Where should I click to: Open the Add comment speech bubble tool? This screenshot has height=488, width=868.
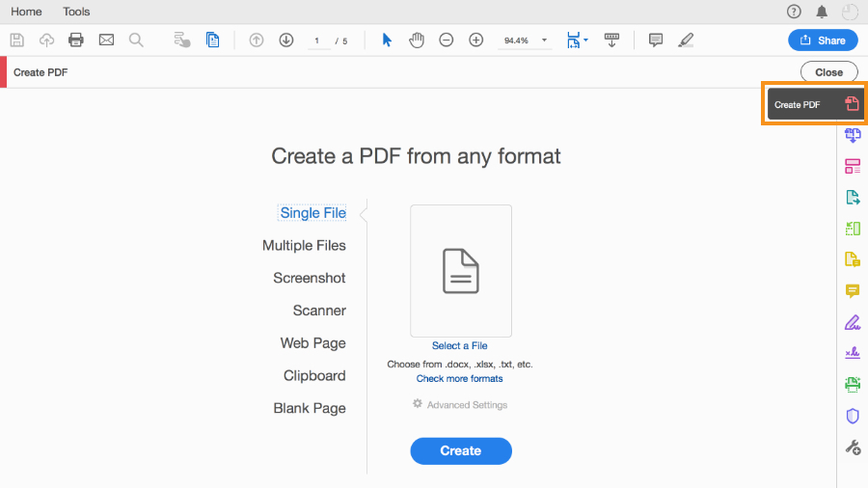pyautogui.click(x=656, y=40)
